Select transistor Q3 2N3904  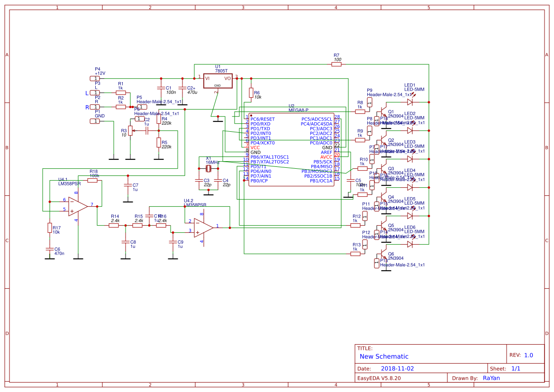click(x=384, y=169)
